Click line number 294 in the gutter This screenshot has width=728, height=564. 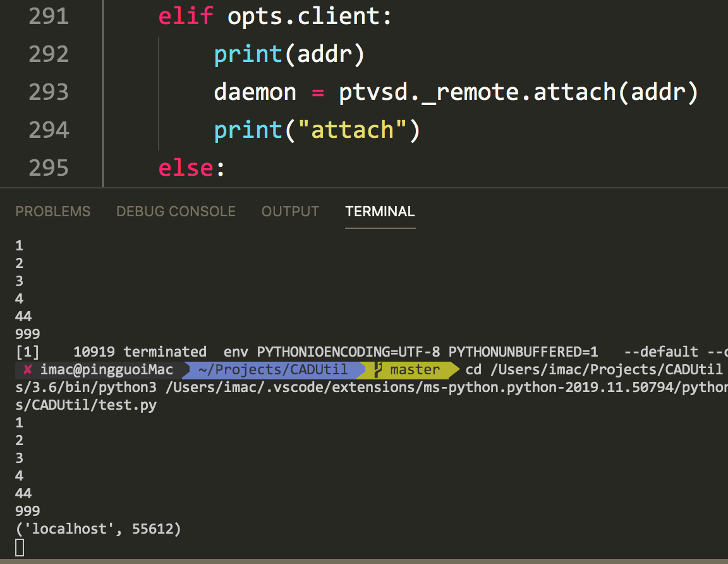(x=49, y=130)
